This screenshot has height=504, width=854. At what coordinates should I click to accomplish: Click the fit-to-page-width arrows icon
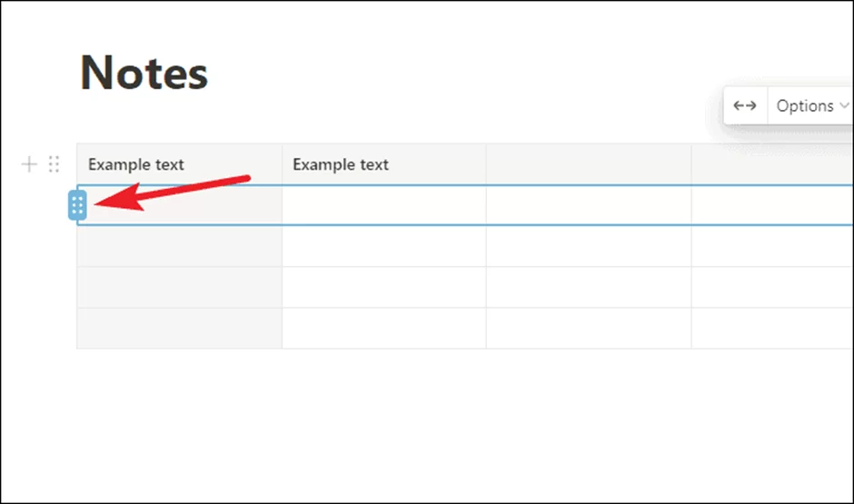coord(745,105)
